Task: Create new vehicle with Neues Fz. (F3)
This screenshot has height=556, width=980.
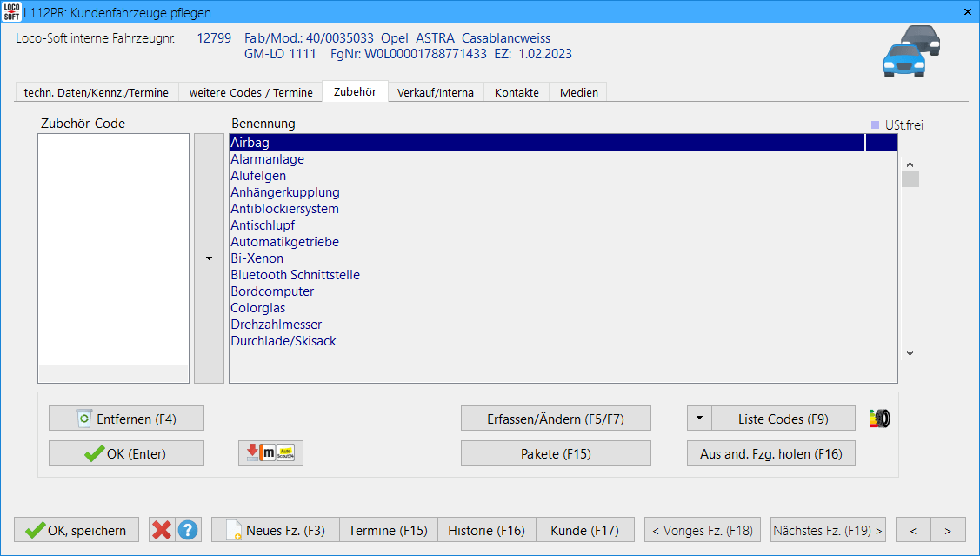Action: [275, 530]
